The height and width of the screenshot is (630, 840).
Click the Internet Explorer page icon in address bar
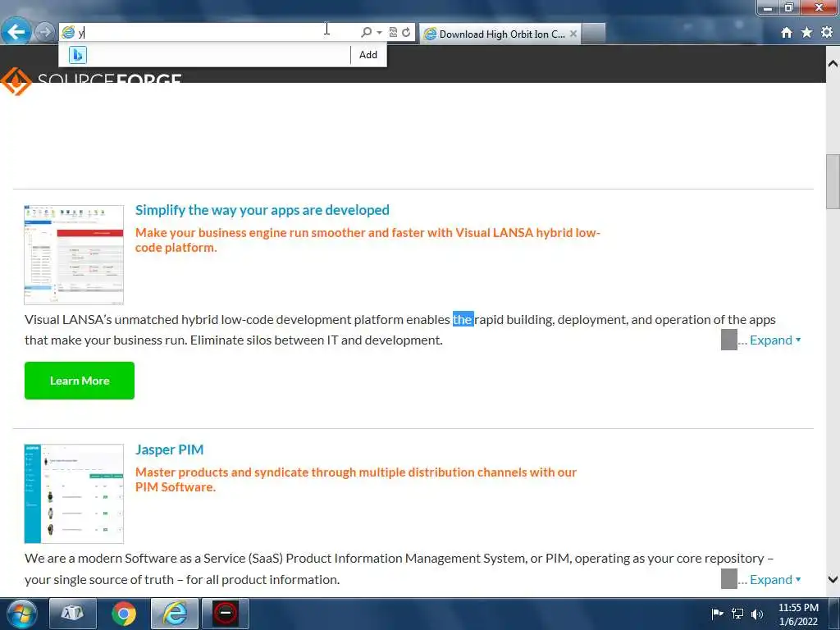pyautogui.click(x=68, y=33)
